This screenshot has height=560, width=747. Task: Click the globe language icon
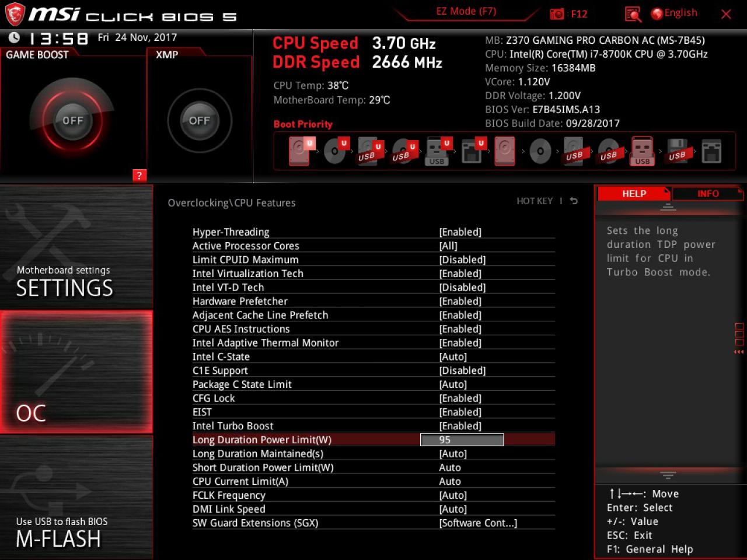[657, 13]
